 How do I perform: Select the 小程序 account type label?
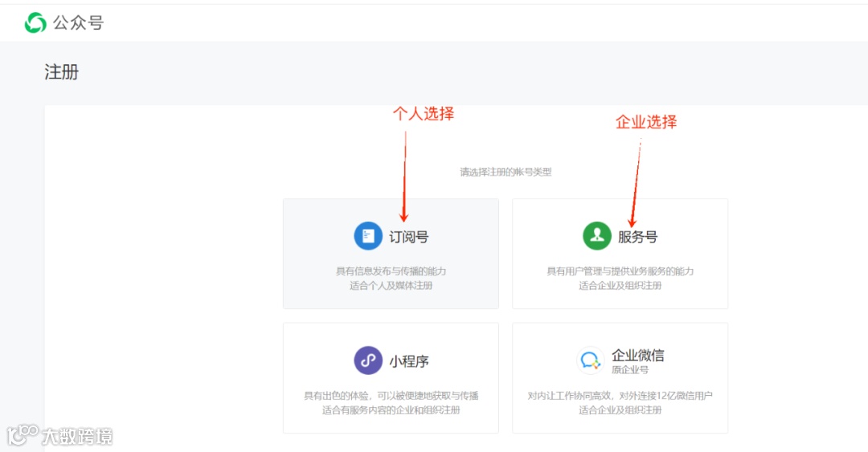click(x=408, y=361)
